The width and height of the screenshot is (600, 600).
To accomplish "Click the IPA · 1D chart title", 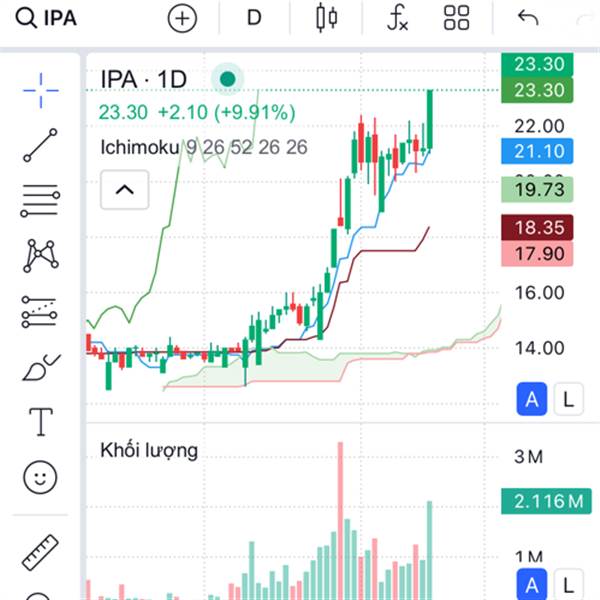I will point(143,79).
